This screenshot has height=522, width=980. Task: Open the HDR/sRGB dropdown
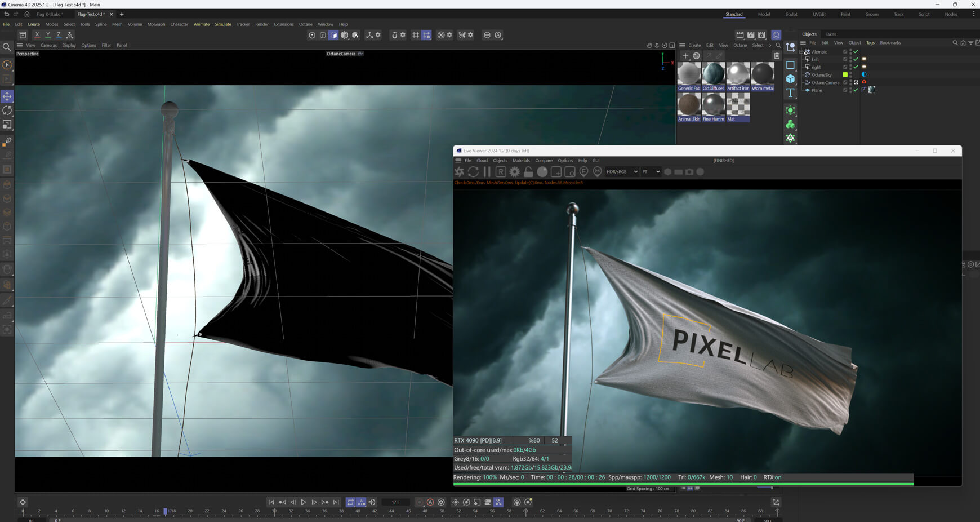tap(622, 172)
